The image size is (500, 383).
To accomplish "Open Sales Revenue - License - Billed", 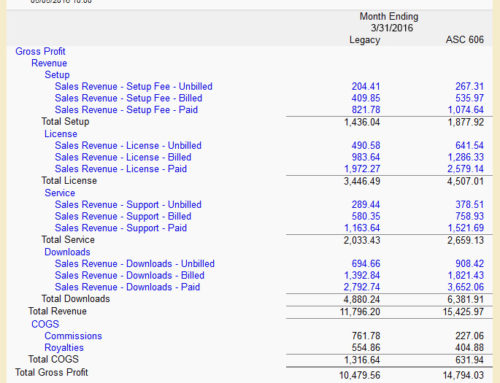I will click(123, 157).
